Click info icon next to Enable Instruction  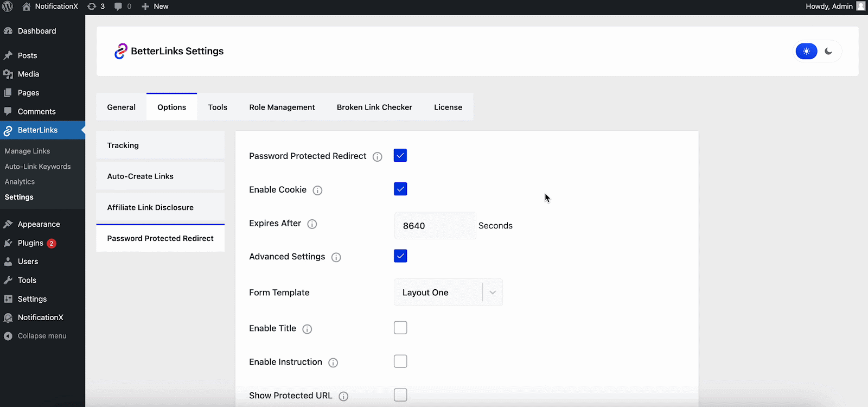tap(333, 363)
